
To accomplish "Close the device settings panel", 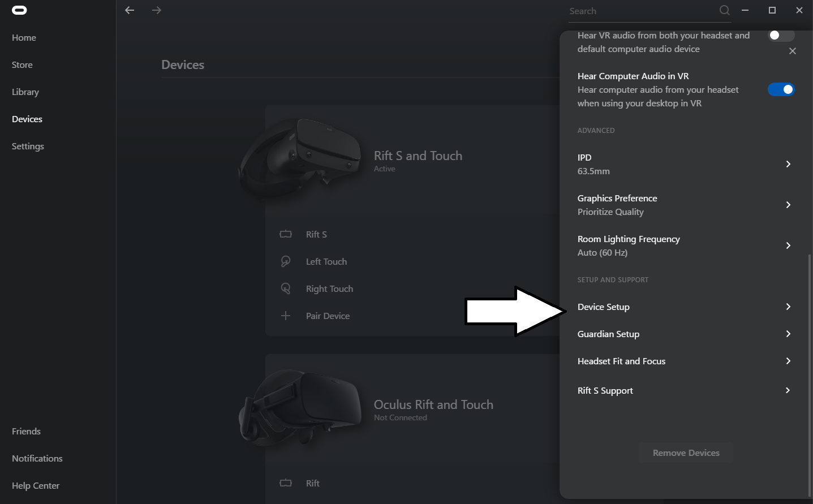I will click(793, 51).
